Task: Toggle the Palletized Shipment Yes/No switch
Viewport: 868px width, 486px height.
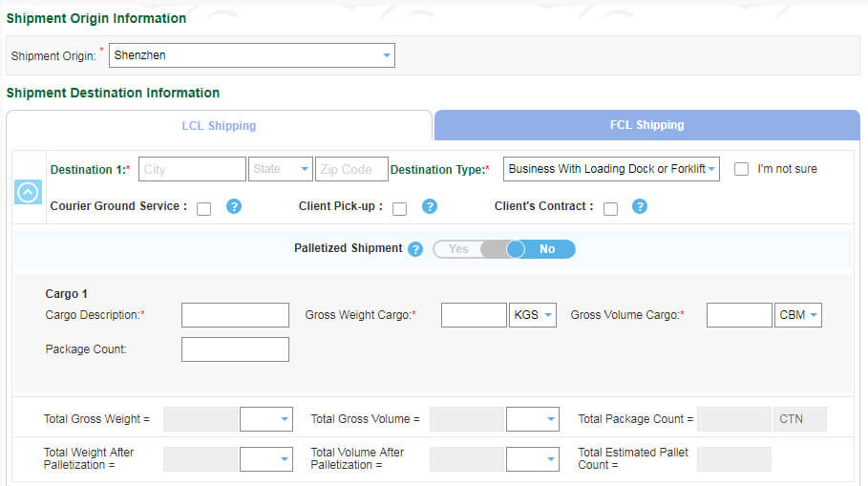Action: click(504, 249)
